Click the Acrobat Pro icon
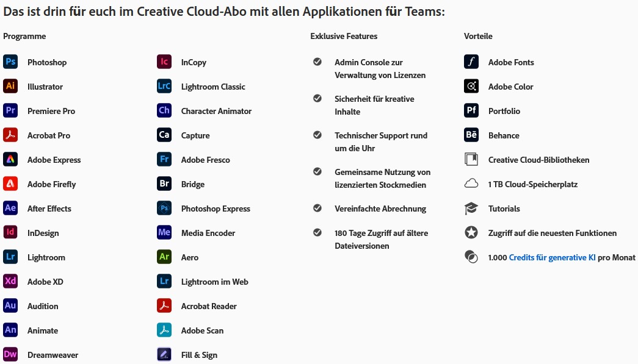The width and height of the screenshot is (638, 364). click(x=10, y=135)
